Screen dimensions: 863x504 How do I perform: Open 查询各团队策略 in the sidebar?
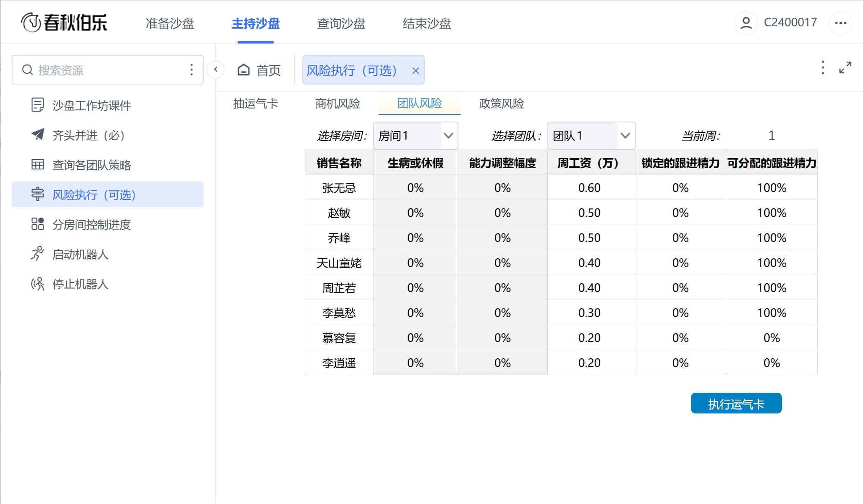pyautogui.click(x=107, y=165)
